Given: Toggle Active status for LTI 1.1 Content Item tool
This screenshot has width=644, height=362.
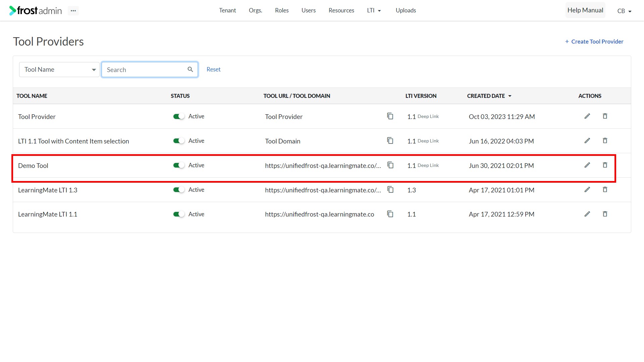Looking at the screenshot, I should [x=179, y=141].
